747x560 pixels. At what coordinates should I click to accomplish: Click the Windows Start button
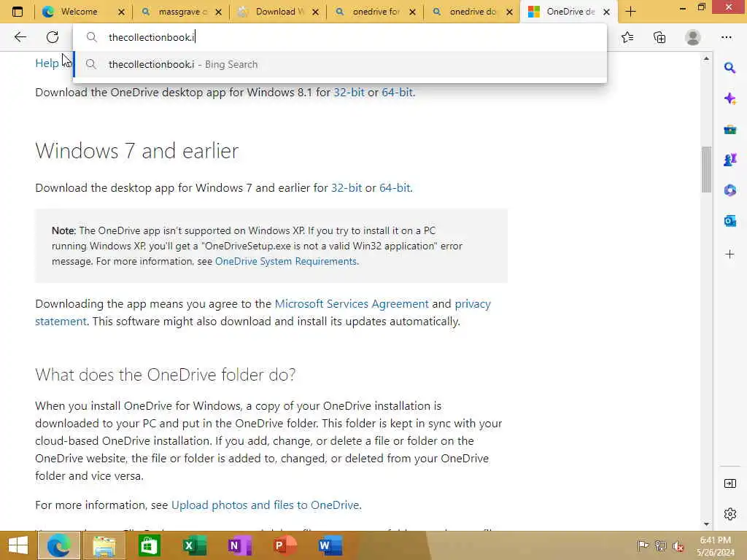18,545
